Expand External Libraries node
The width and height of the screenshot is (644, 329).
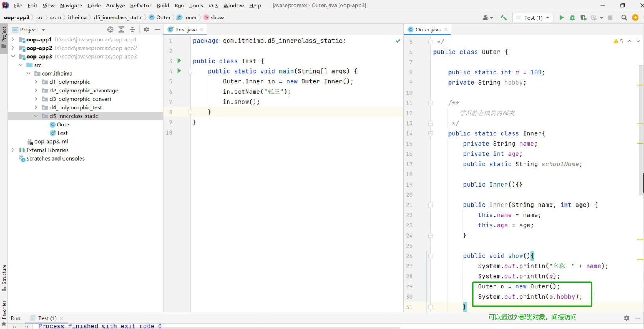click(x=13, y=150)
